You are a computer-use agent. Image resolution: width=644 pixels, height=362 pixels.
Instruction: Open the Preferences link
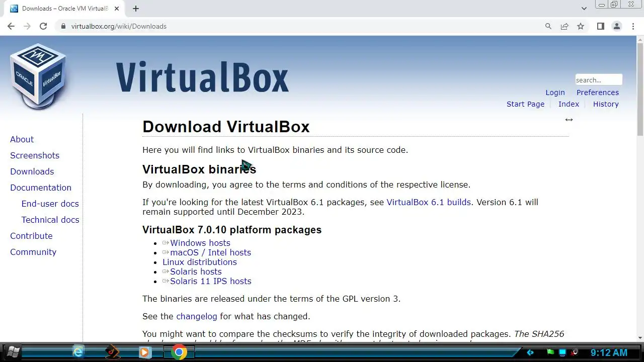pyautogui.click(x=598, y=93)
